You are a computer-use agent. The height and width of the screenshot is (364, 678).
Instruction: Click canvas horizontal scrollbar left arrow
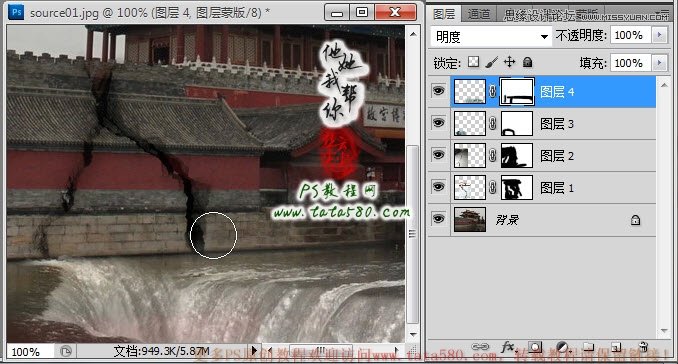pyautogui.click(x=270, y=350)
